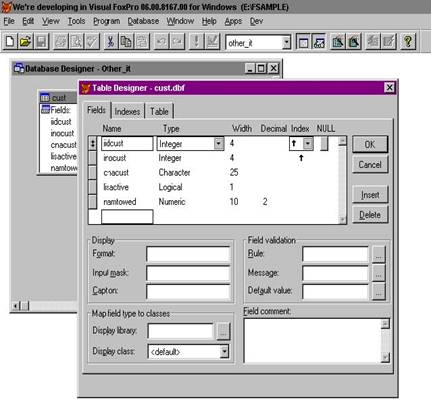431x402 pixels.
Task: Open the Database menu
Action: [143, 21]
